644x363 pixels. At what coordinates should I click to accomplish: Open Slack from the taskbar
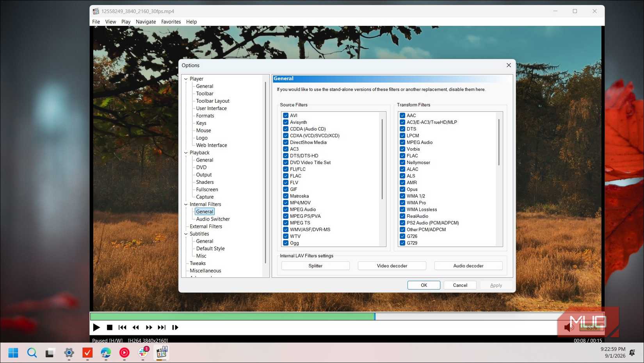pos(143,353)
